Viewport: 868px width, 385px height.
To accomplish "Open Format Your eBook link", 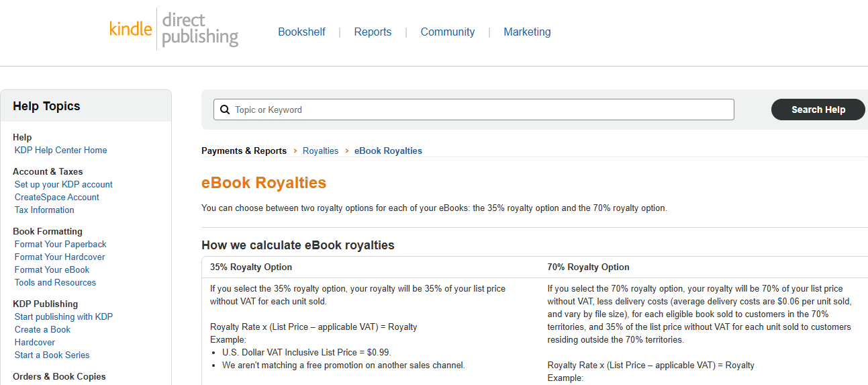I will [52, 269].
